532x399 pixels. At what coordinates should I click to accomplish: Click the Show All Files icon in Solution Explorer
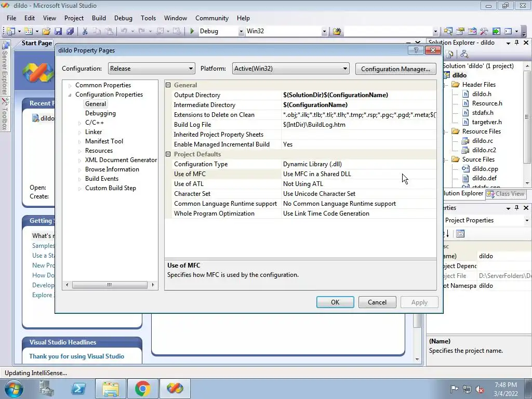point(449,54)
